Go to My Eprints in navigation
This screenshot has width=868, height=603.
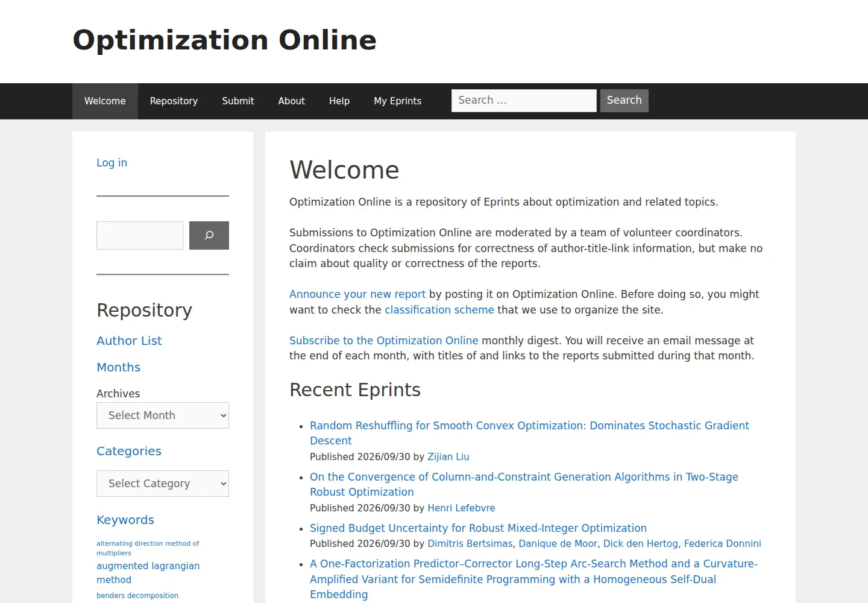(398, 101)
